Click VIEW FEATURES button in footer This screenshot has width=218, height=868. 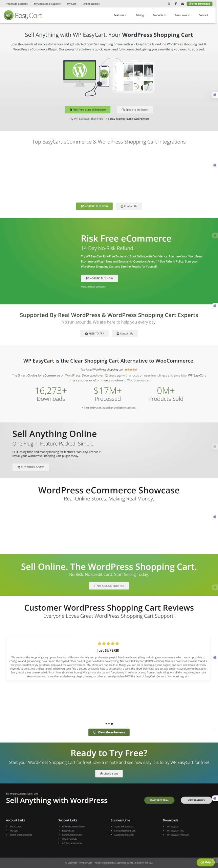(x=196, y=800)
